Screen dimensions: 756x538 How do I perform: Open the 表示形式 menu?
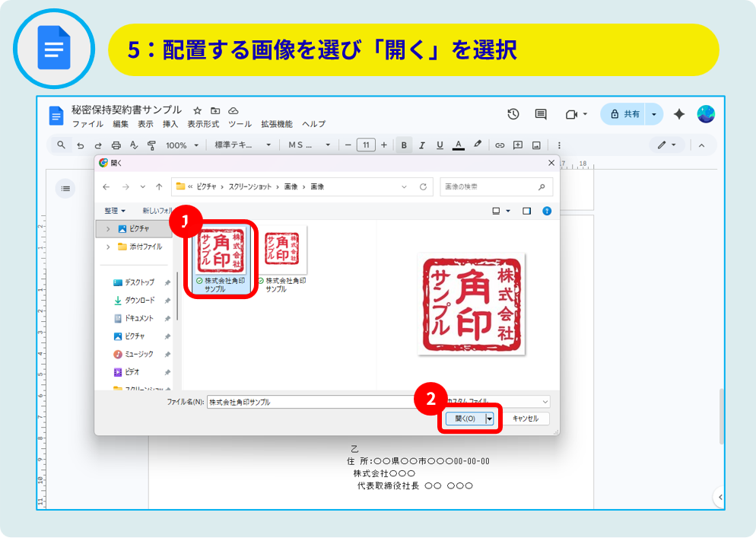coord(203,124)
